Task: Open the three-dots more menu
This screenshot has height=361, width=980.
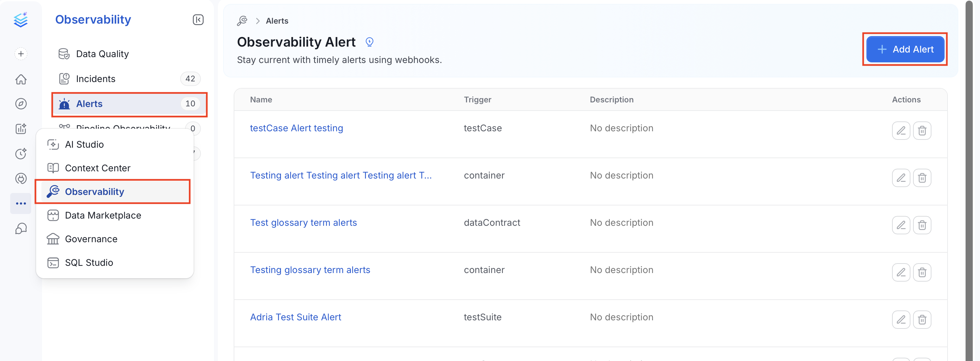Action: [21, 203]
